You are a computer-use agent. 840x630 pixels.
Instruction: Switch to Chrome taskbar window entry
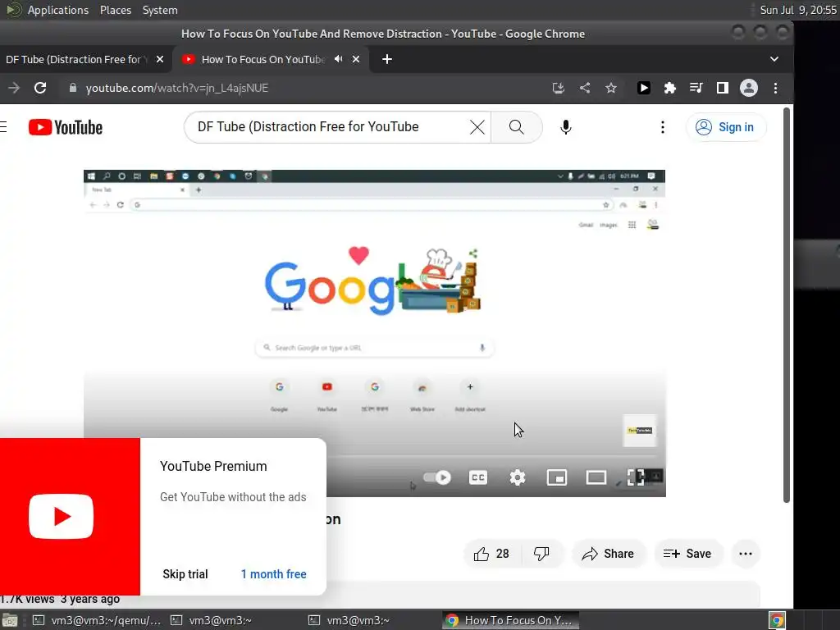point(511,620)
